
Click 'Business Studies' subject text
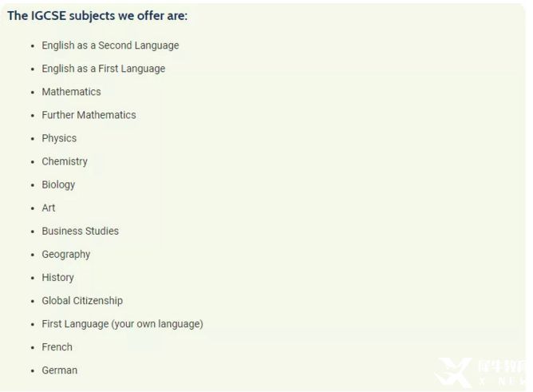tap(80, 231)
